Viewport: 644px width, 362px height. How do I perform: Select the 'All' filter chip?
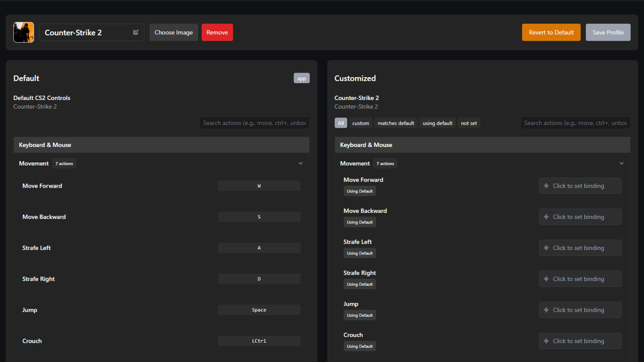pyautogui.click(x=340, y=123)
